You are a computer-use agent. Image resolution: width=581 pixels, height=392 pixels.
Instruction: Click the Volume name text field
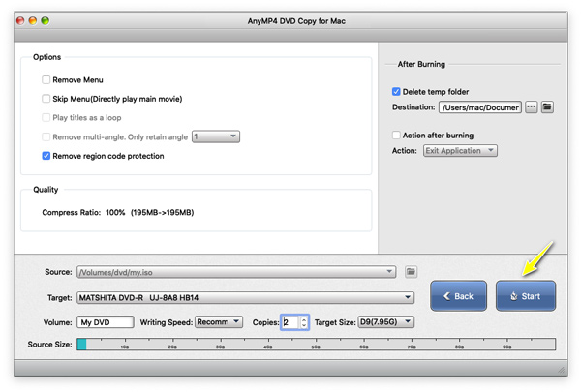coord(105,321)
